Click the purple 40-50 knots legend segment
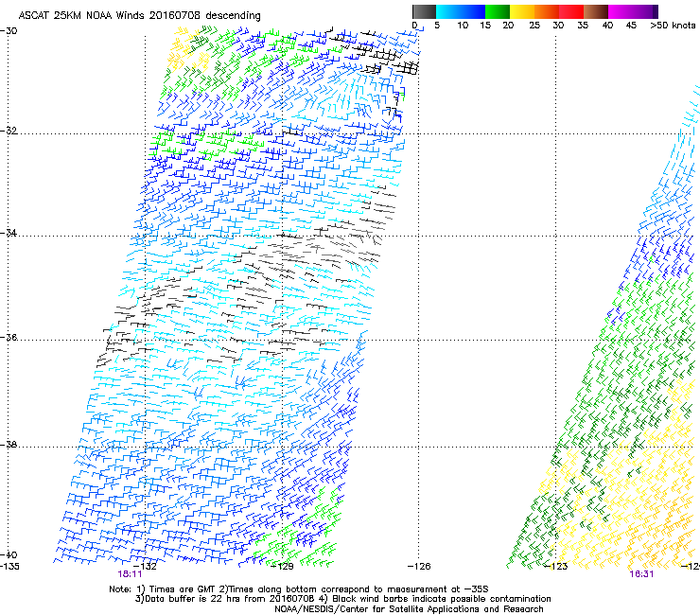Viewport: 700px width, 615px height. [x=633, y=11]
